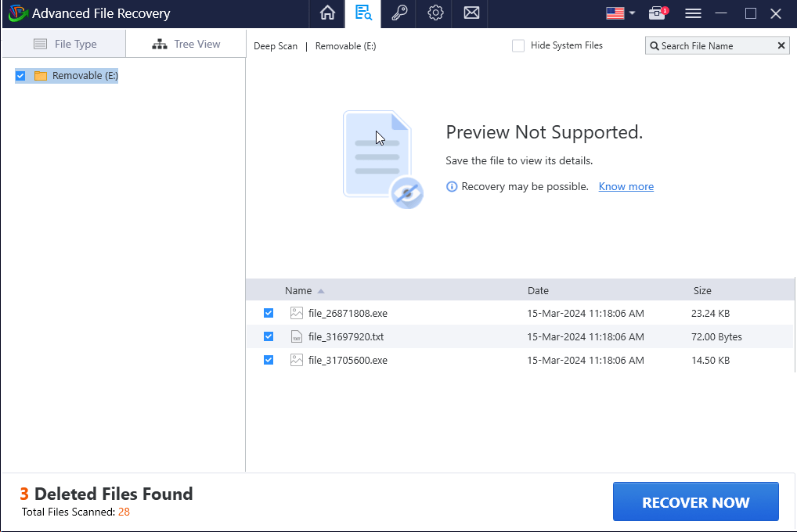
Task: Click the envelope feedback icon
Action: [471, 13]
